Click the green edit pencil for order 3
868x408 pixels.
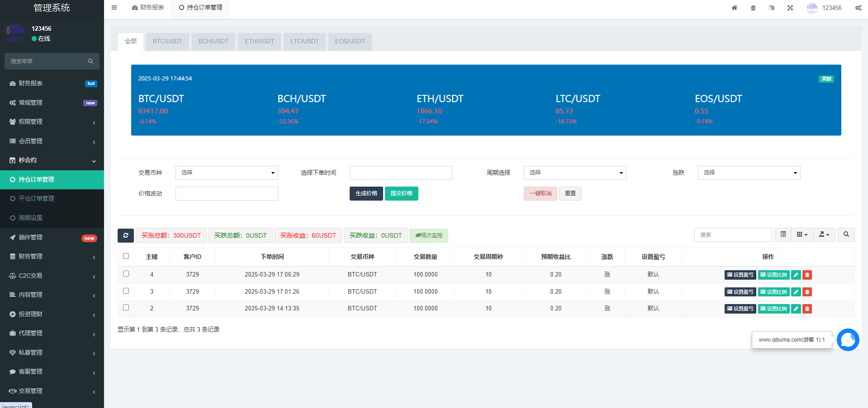point(796,292)
